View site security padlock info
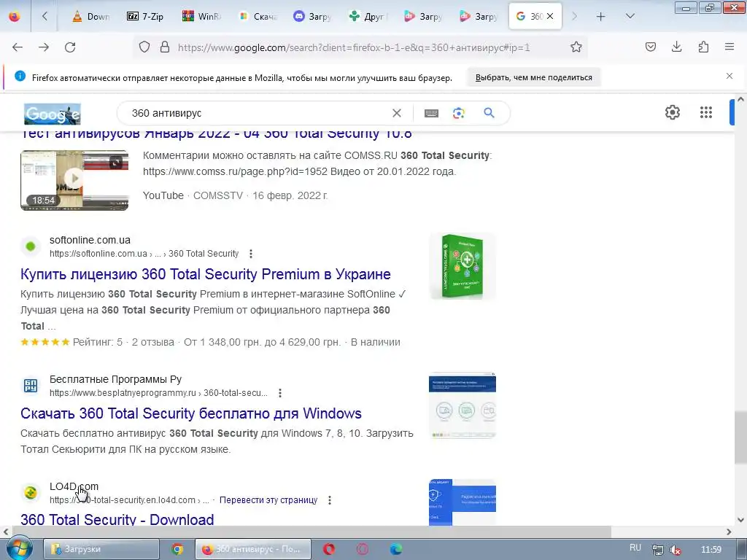747x560 pixels. point(165,47)
